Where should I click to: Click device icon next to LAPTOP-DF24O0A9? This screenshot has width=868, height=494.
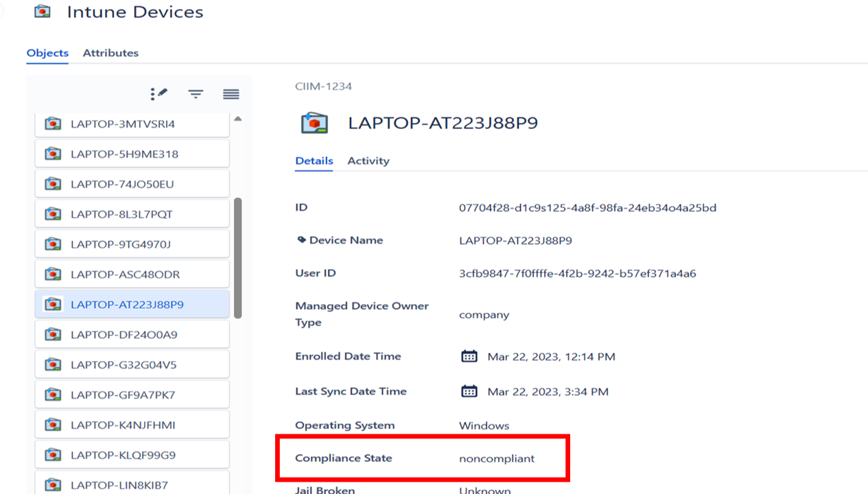[53, 335]
